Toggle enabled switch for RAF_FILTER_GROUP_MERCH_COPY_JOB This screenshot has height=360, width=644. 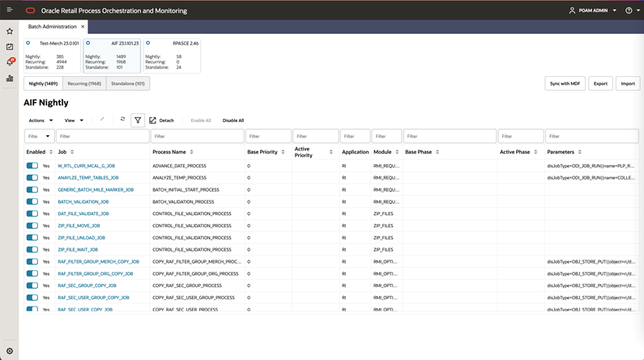[x=32, y=261]
